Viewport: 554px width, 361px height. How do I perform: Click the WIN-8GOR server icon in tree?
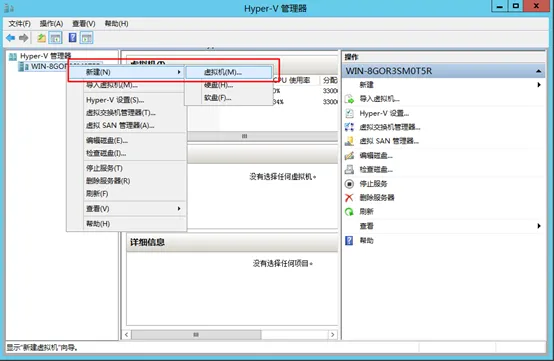coord(24,66)
